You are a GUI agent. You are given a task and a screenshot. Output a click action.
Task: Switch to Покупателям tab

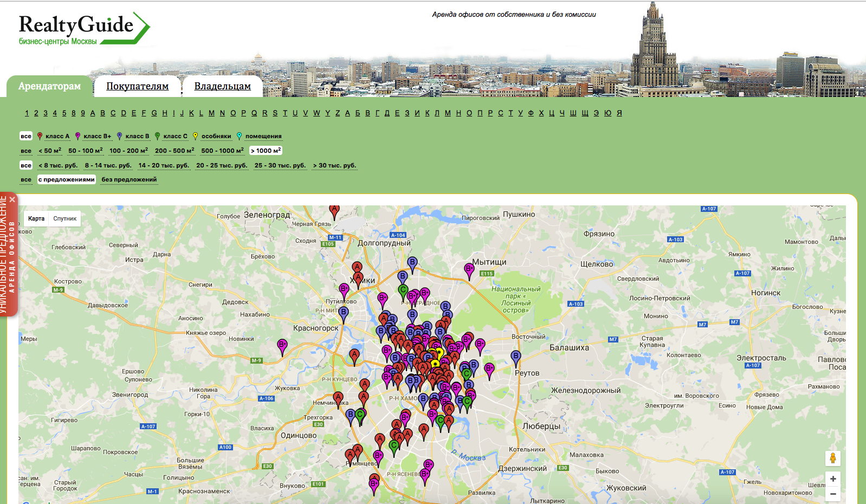point(137,86)
